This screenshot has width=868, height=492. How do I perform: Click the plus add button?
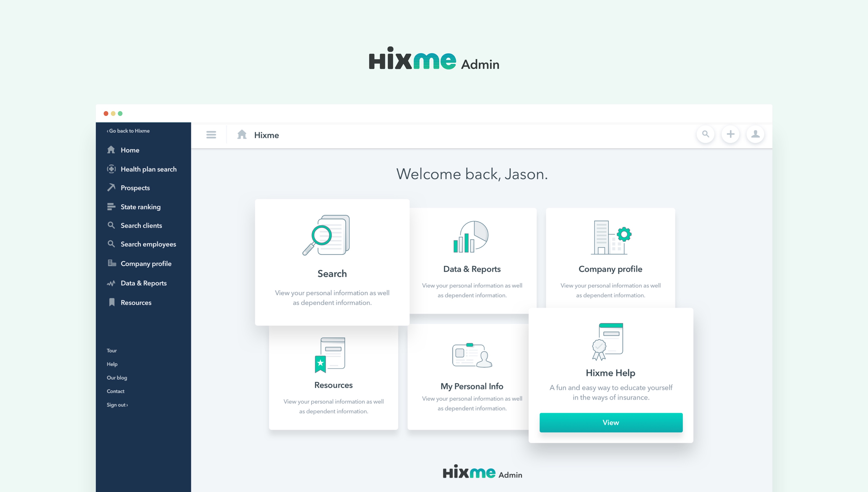730,134
